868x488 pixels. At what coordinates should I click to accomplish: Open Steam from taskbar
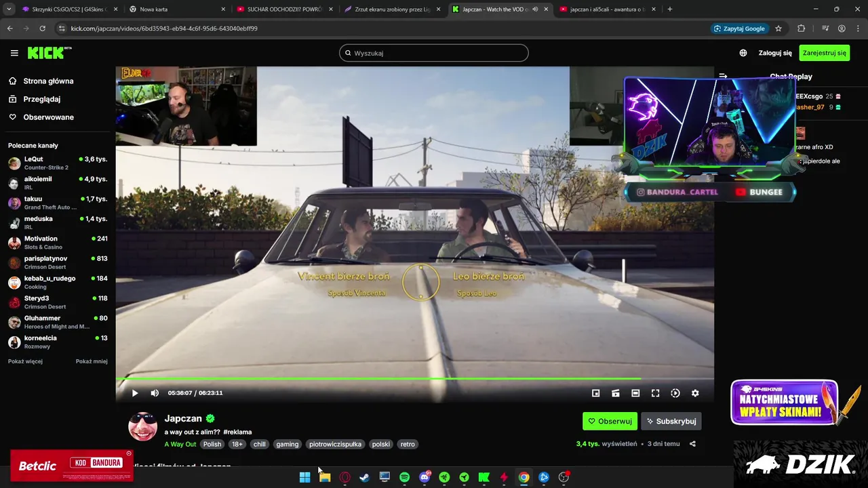pos(365,477)
